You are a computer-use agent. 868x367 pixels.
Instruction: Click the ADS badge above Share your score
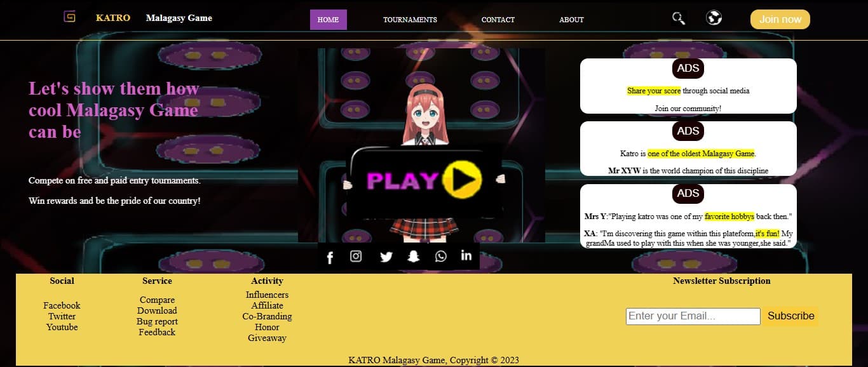688,69
